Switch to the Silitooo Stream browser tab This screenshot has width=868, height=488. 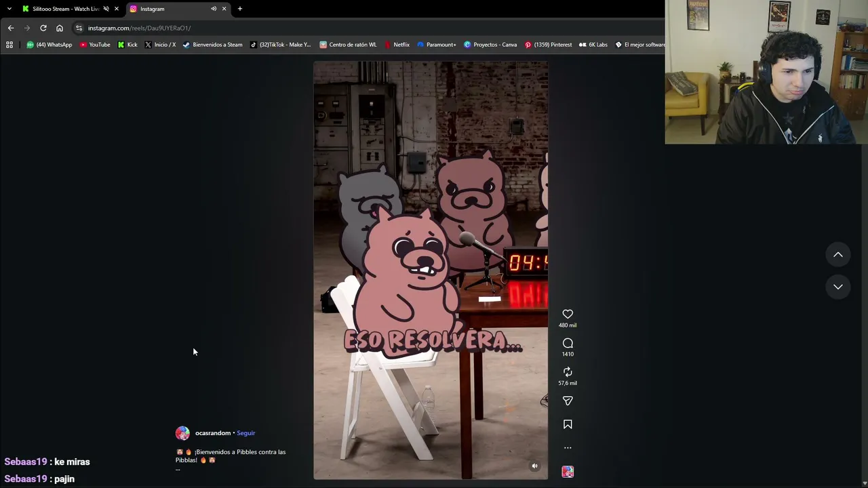[65, 9]
